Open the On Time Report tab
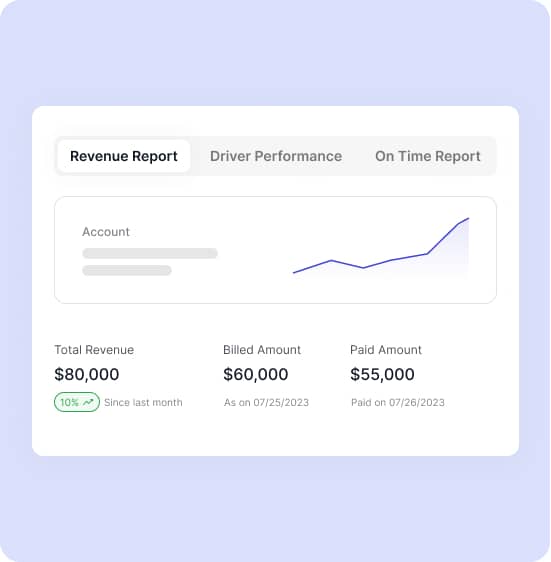The image size is (551, 562). [428, 156]
